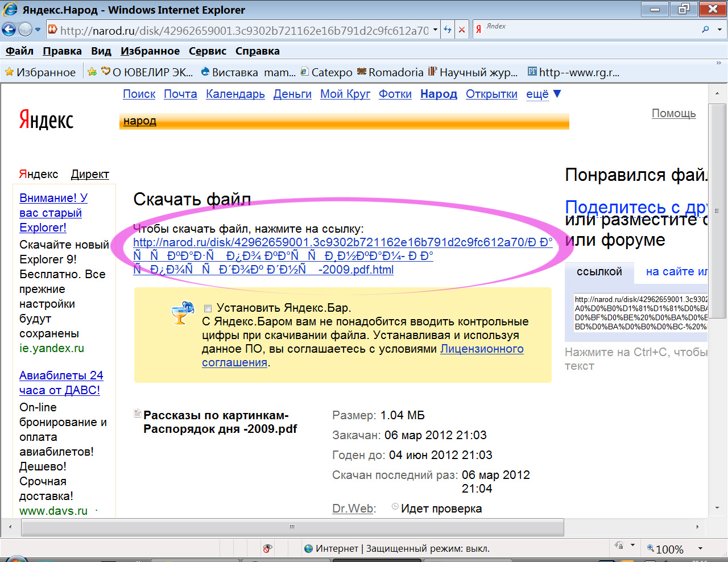728x562 pixels.
Task: Click the Поиск link in Yandex header
Action: (139, 94)
